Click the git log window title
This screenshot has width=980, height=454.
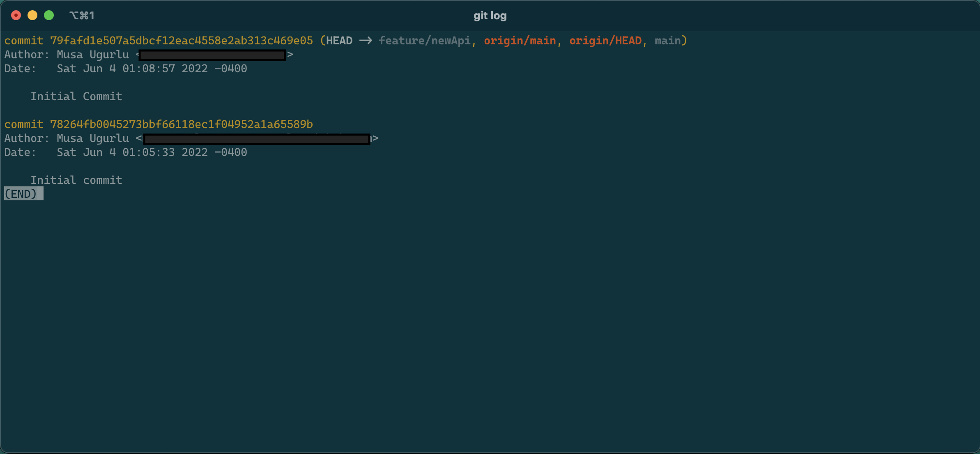489,15
